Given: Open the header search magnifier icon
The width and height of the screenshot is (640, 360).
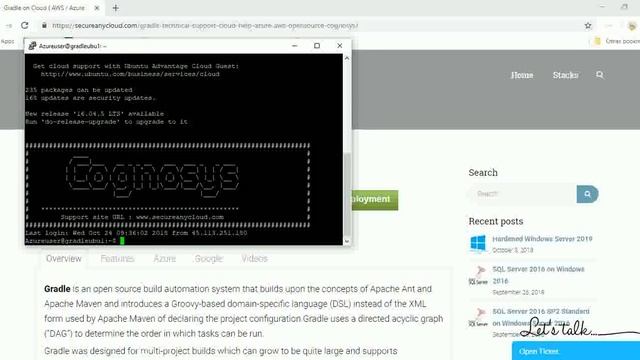Looking at the screenshot, I should [600, 75].
